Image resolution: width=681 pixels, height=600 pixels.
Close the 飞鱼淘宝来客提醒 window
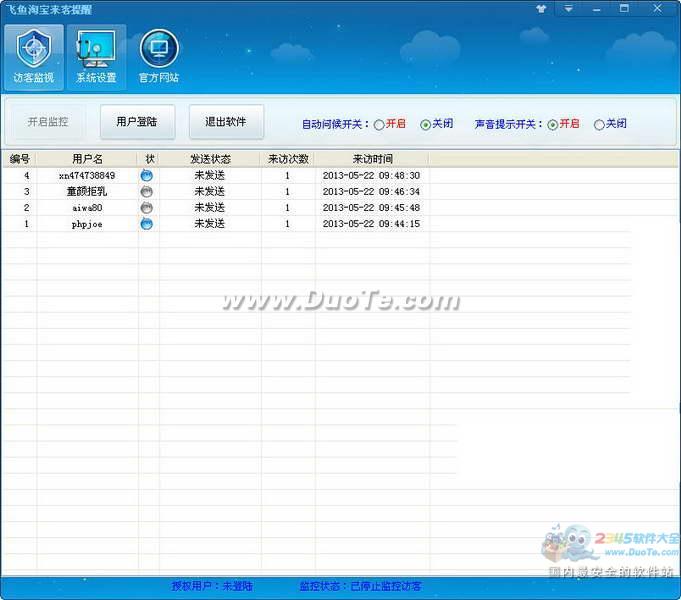[657, 8]
